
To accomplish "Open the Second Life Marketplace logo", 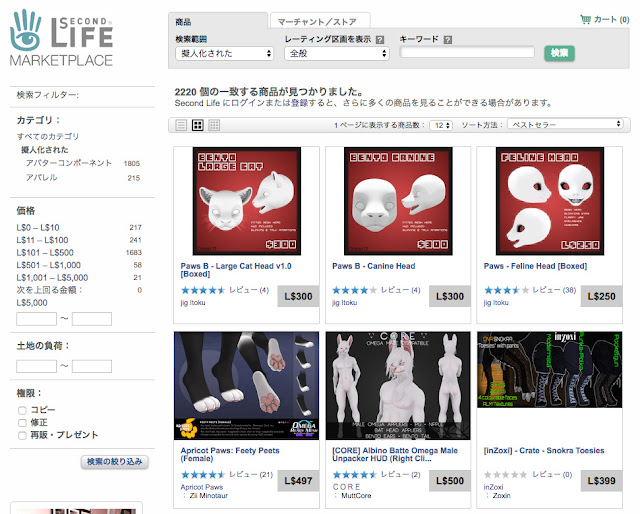I will (x=62, y=38).
